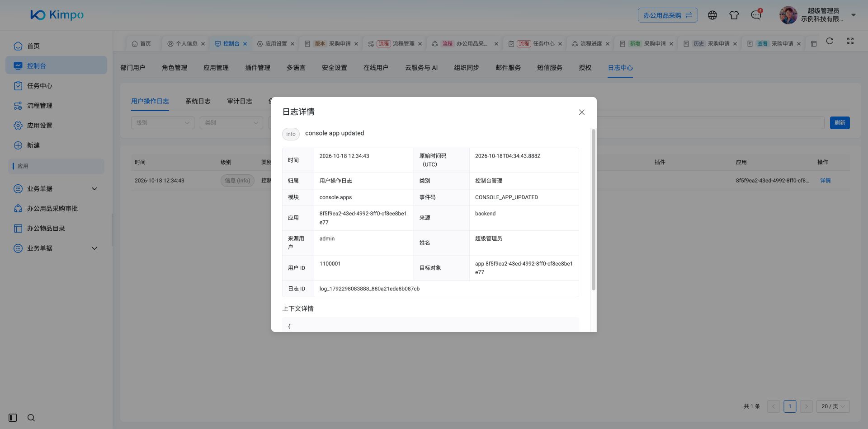Select the 云服务与 AI menu tab
Viewport: 868px width, 429px height.
421,68
